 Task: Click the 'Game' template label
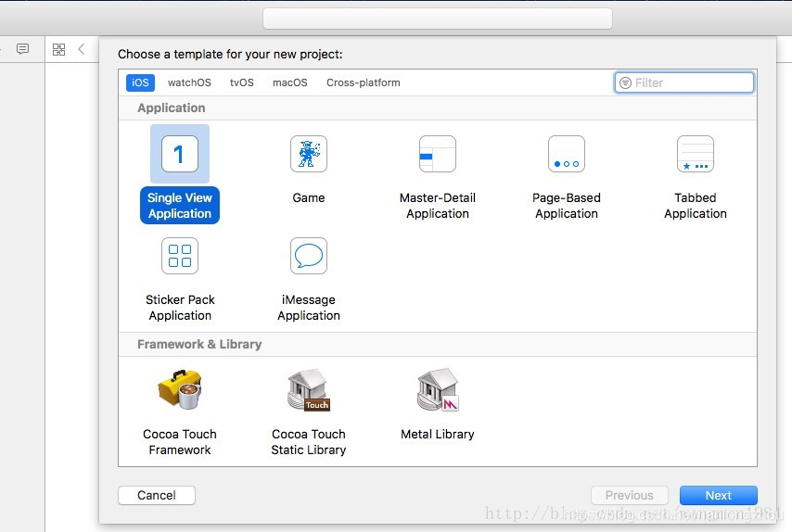309,197
